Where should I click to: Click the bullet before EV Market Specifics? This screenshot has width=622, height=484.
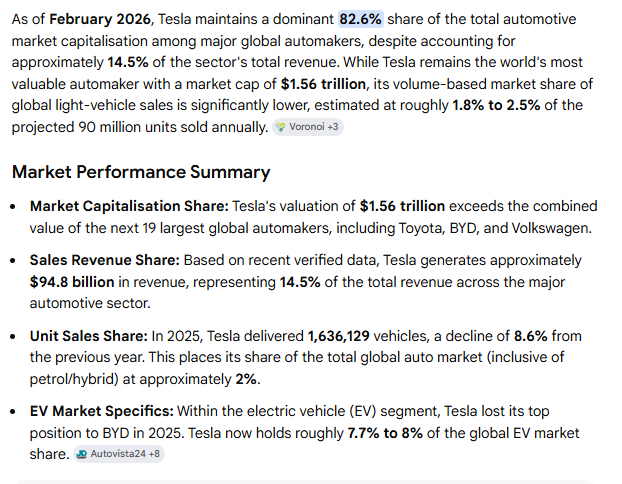point(14,412)
